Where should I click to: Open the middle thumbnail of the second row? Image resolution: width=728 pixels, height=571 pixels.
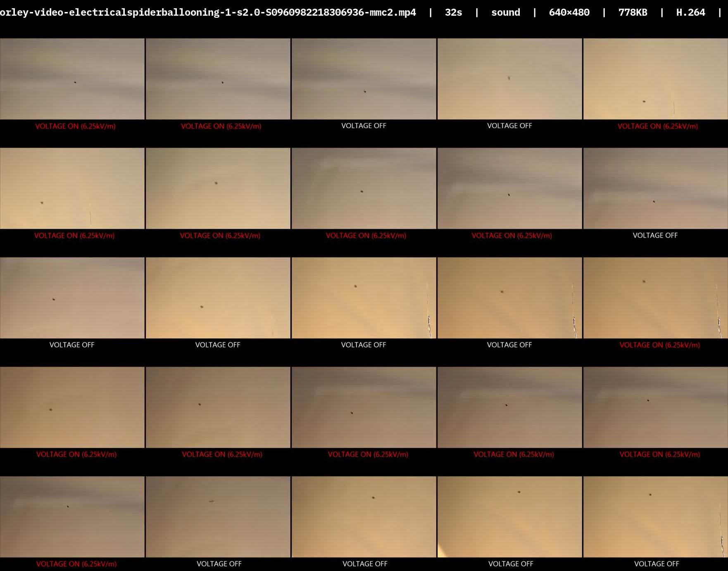pyautogui.click(x=364, y=188)
